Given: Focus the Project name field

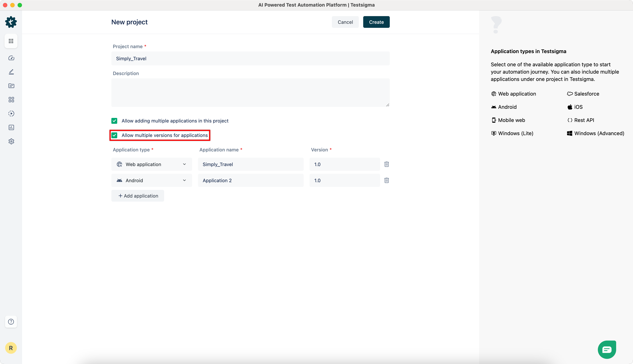Looking at the screenshot, I should (x=251, y=59).
